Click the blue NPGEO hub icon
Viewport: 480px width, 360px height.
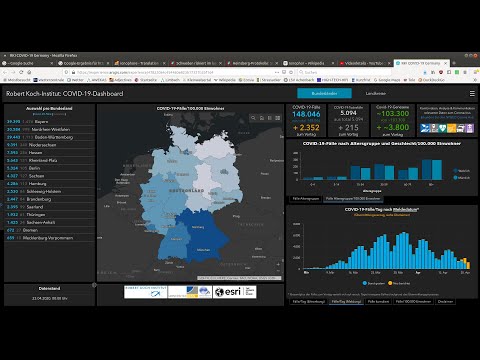point(425,128)
